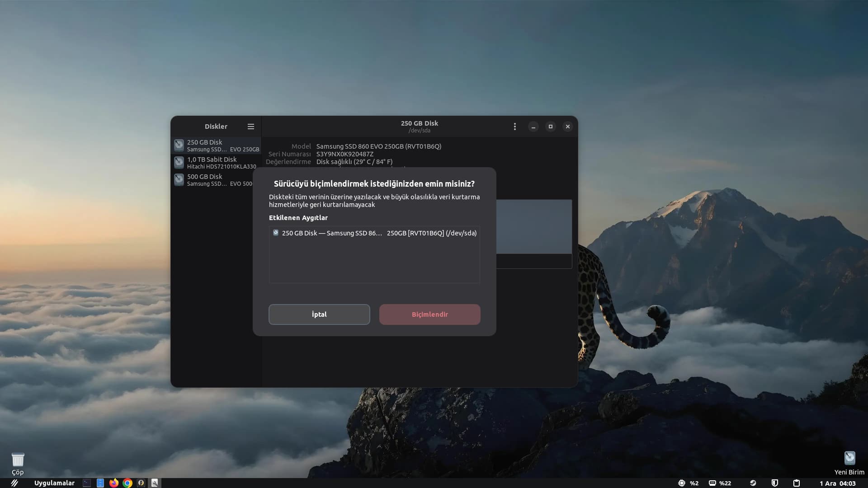868x488 pixels.
Task: Click the affected device row /dev/sda
Action: (374, 233)
